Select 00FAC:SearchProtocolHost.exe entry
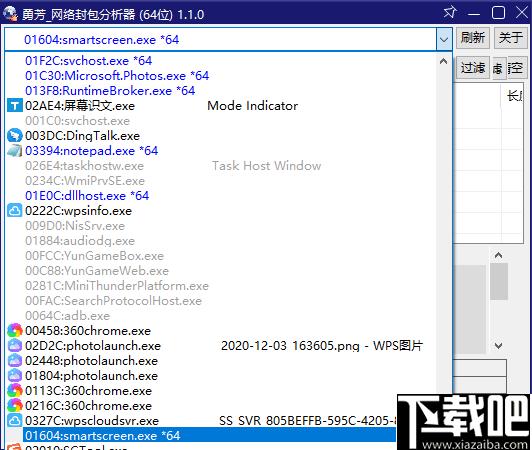 (x=221, y=300)
